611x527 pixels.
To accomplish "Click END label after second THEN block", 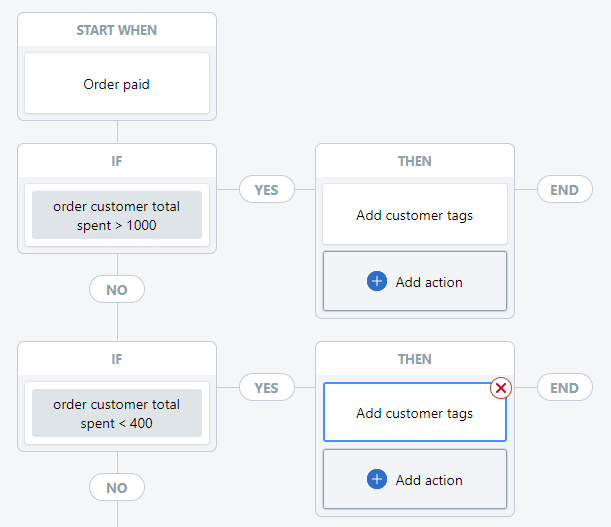I will (x=564, y=387).
